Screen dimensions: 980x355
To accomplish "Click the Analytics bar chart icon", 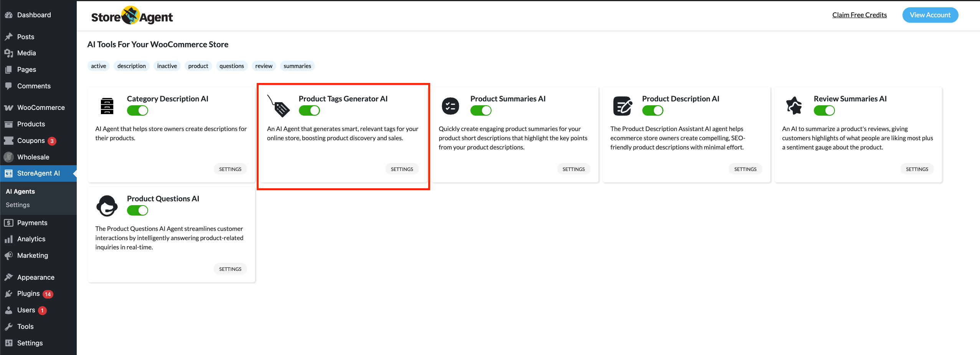I will [x=8, y=239].
